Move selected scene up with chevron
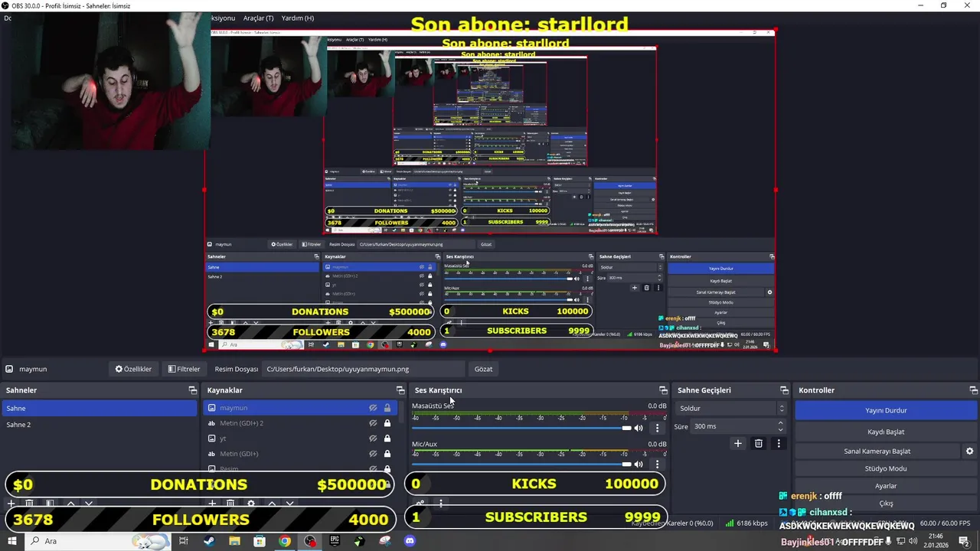The height and width of the screenshot is (551, 980). pyautogui.click(x=70, y=504)
